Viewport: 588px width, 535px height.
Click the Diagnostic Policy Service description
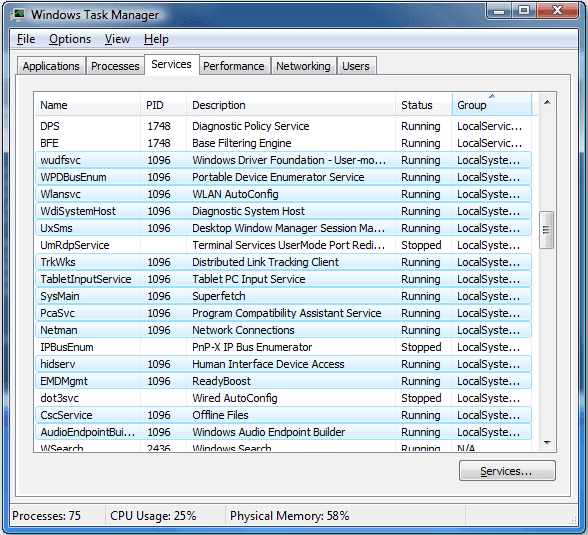[x=250, y=126]
